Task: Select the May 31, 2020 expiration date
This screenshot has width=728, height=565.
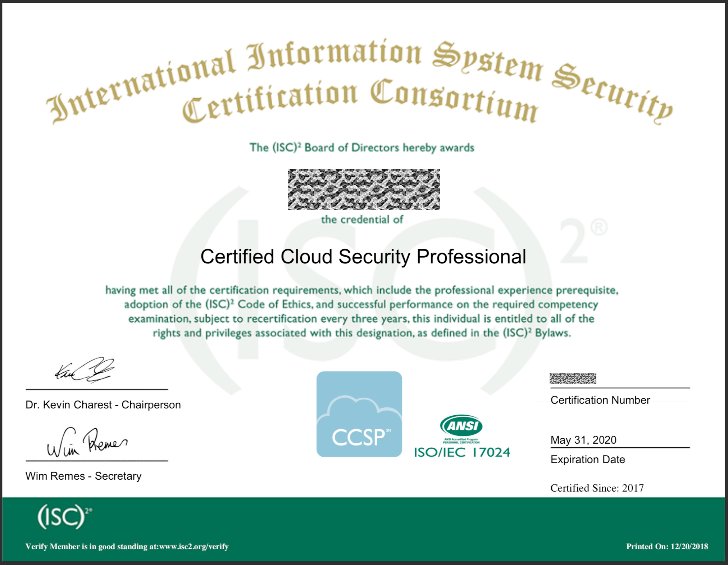Action: (x=583, y=440)
